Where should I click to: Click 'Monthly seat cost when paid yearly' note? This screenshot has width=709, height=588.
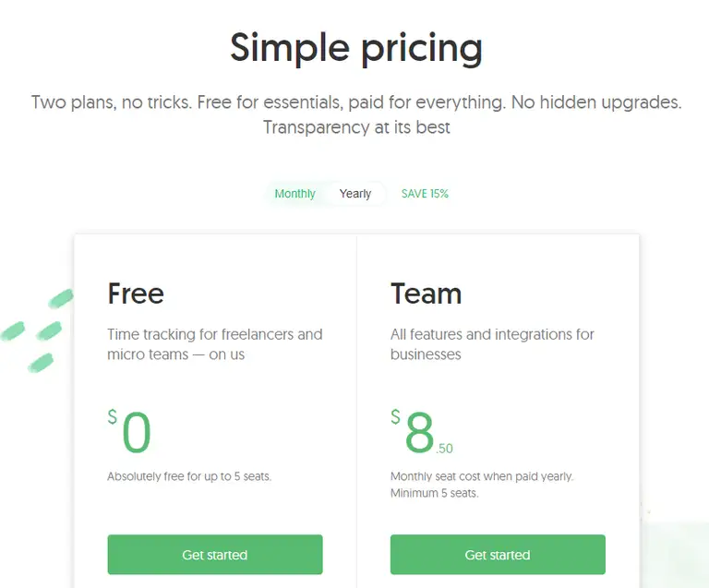pos(481,476)
